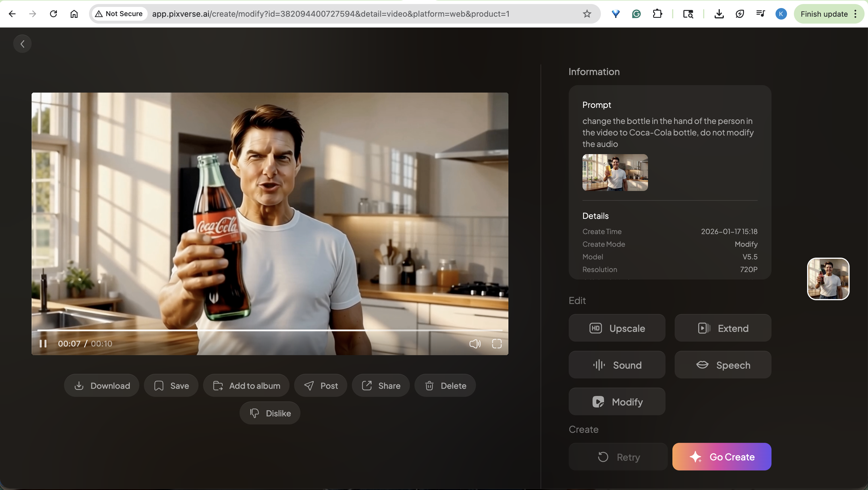Open the Upscale HD edit option
This screenshot has width=868, height=490.
tap(617, 328)
